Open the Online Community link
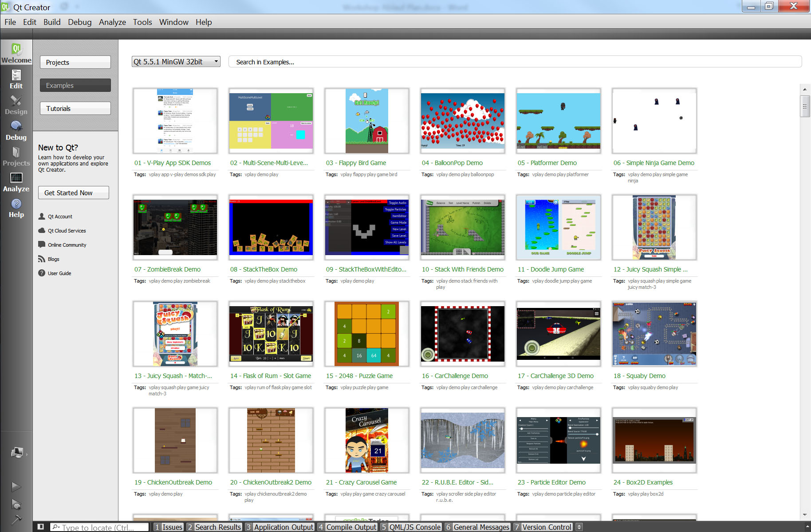 [67, 244]
